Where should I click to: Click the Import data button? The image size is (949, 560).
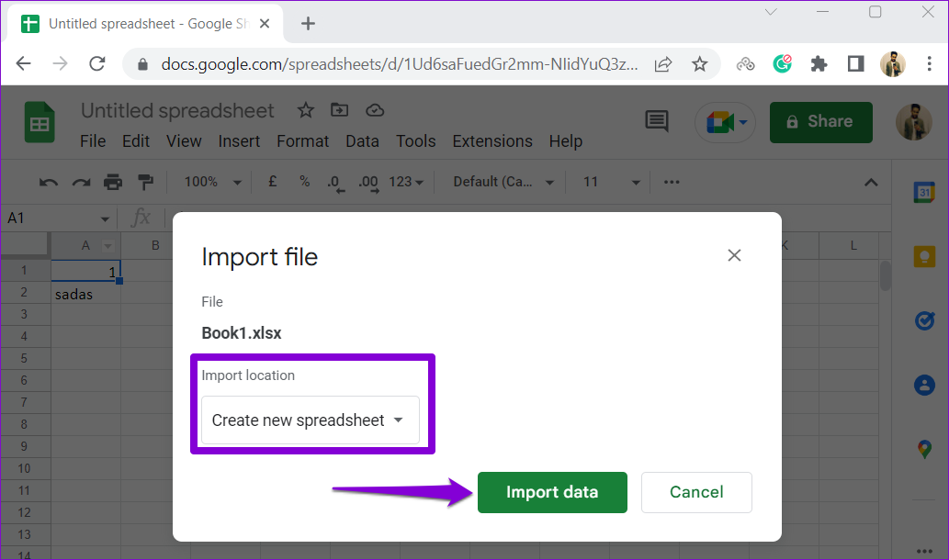pos(552,492)
